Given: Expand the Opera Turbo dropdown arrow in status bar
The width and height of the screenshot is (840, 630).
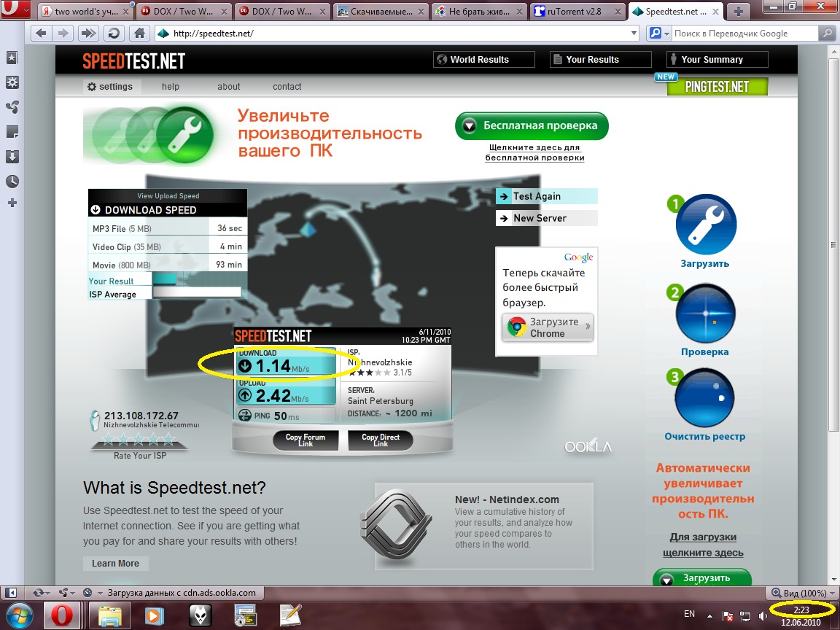Looking at the screenshot, I should point(100,593).
